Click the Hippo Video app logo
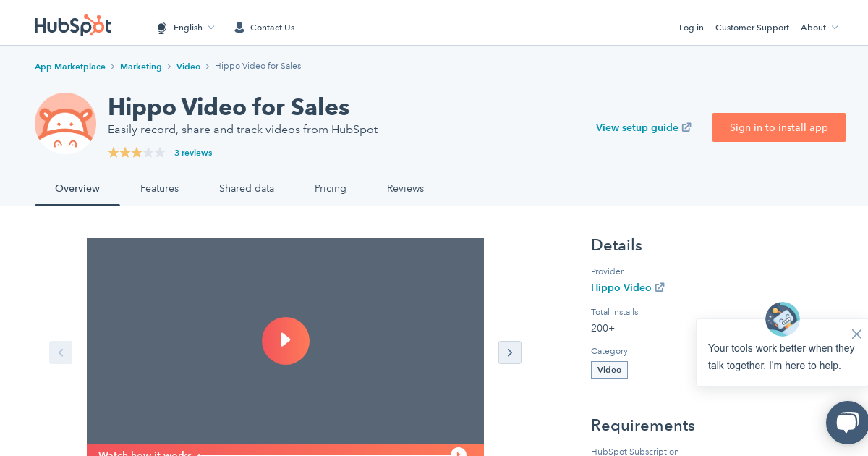The width and height of the screenshot is (868, 456). [65, 123]
